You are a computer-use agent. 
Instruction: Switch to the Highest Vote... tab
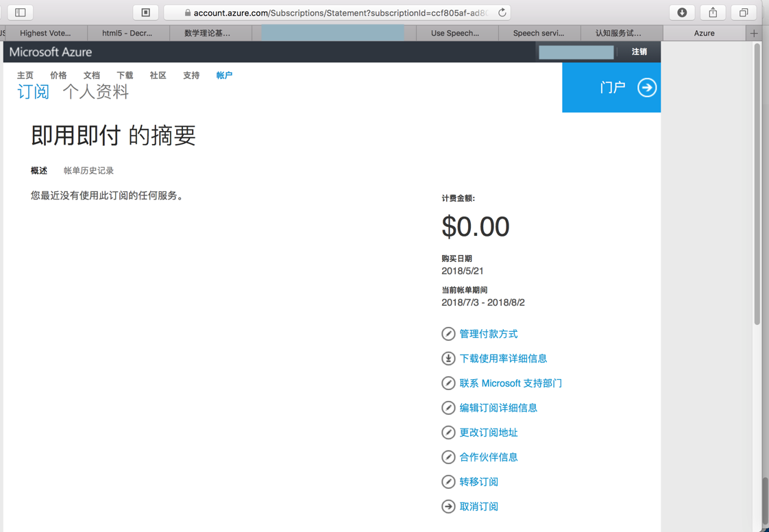click(x=45, y=33)
